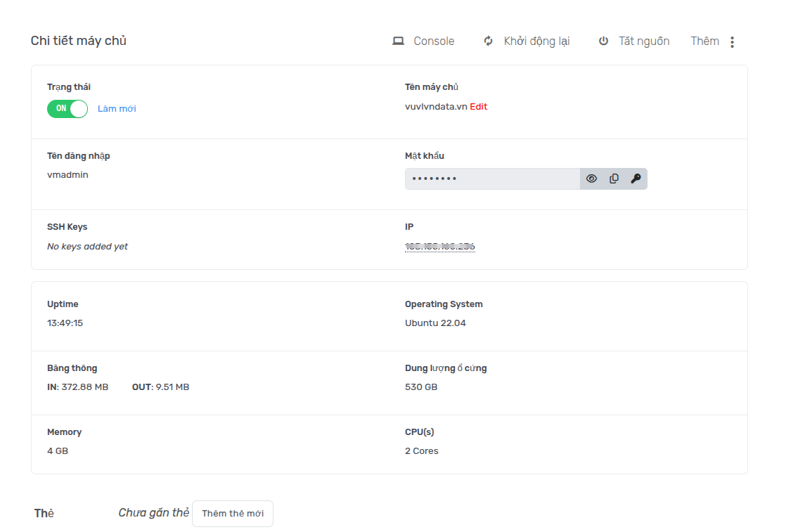Focus the masked Mật khẩu password field
The height and width of the screenshot is (532, 805).
[492, 179]
